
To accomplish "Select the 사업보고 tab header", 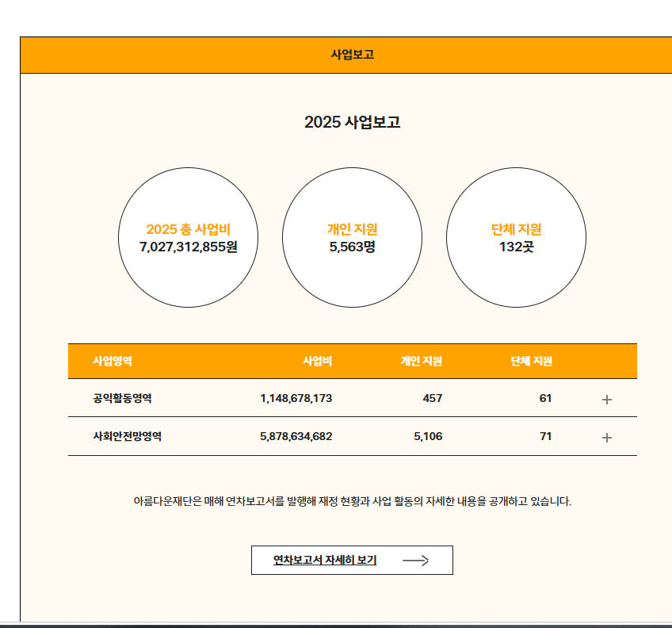I will coord(353,55).
